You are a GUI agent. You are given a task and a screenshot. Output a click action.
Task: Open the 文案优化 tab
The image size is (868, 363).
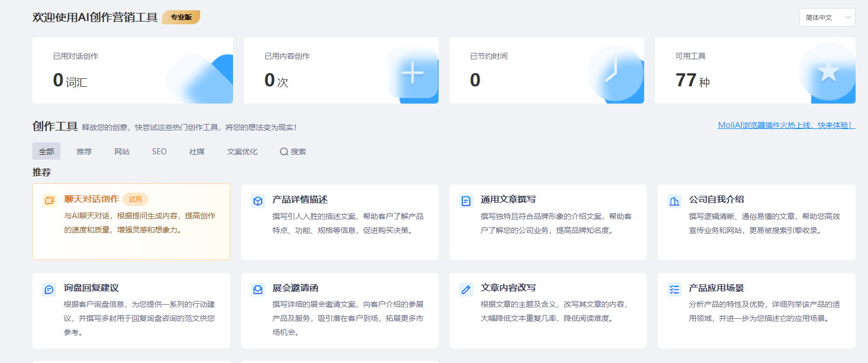tap(242, 152)
